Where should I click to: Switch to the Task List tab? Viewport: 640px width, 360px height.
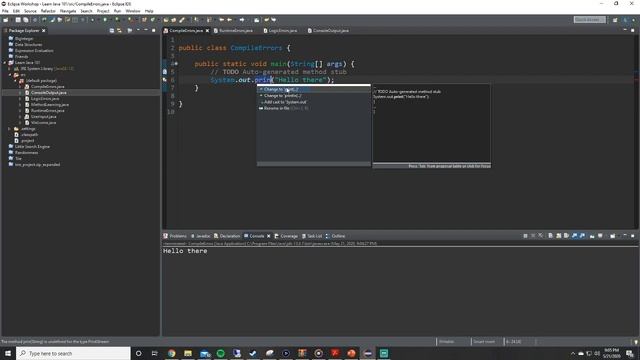pyautogui.click(x=312, y=236)
